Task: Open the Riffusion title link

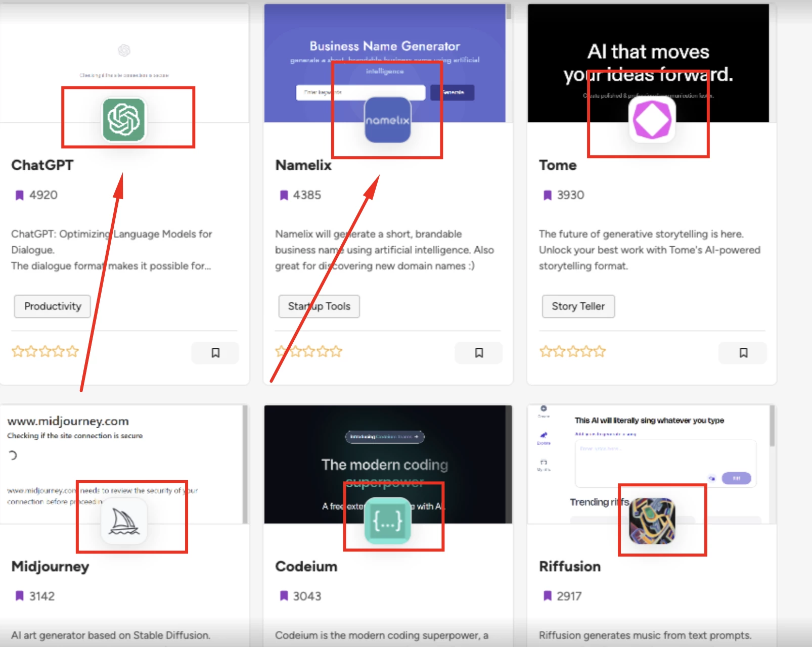Action: point(570,567)
